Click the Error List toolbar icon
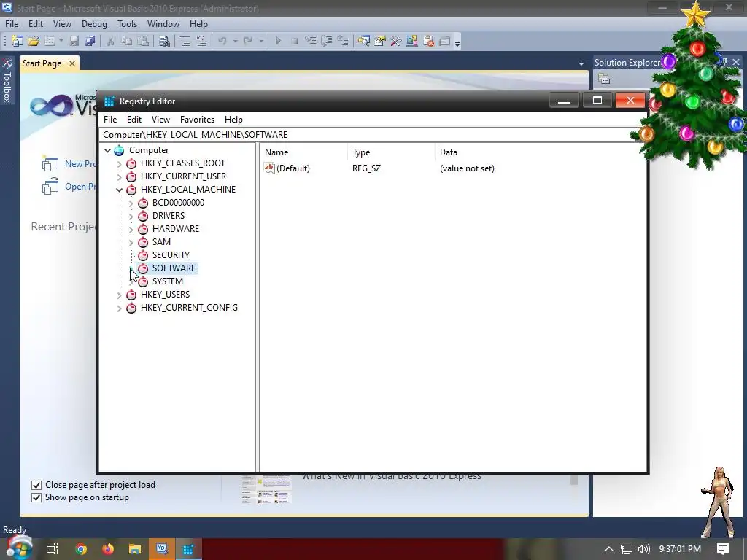Screen dimensions: 747x560 [428, 42]
